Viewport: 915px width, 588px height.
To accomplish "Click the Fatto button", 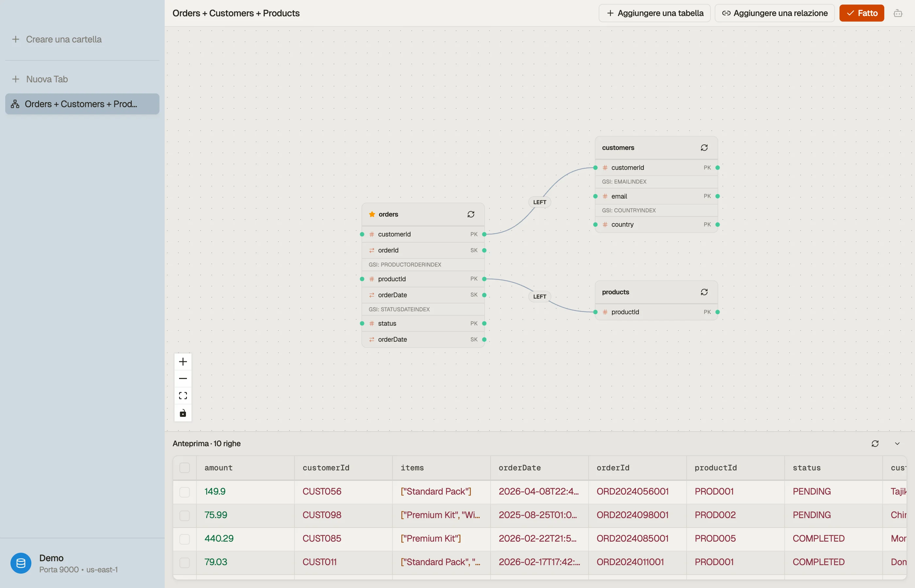I will pos(861,13).
